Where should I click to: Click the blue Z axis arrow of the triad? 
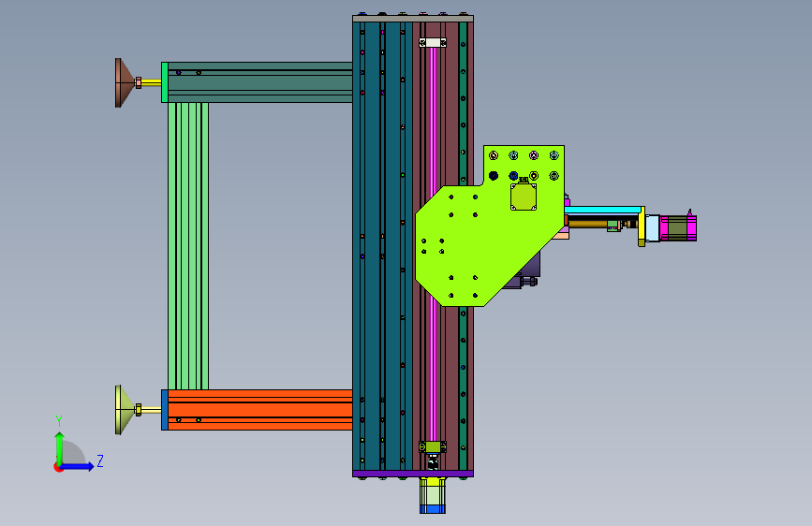pyautogui.click(x=78, y=466)
